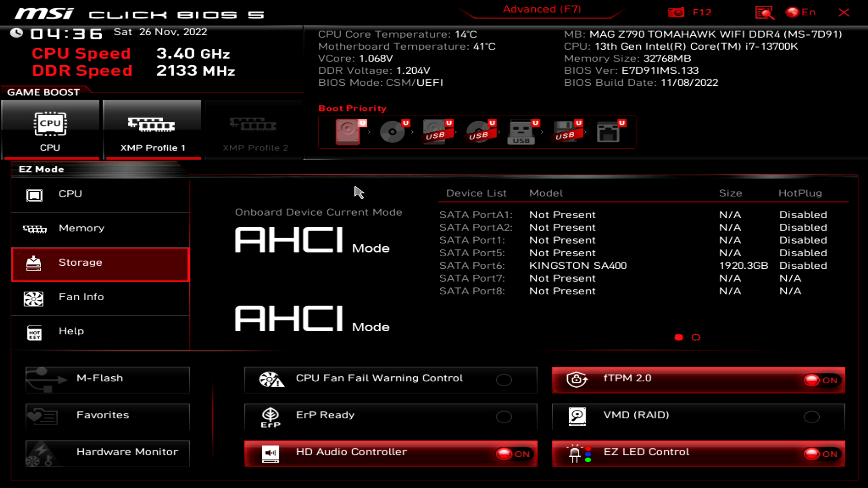
Task: Open Hardware Monitor
Action: pos(108,454)
